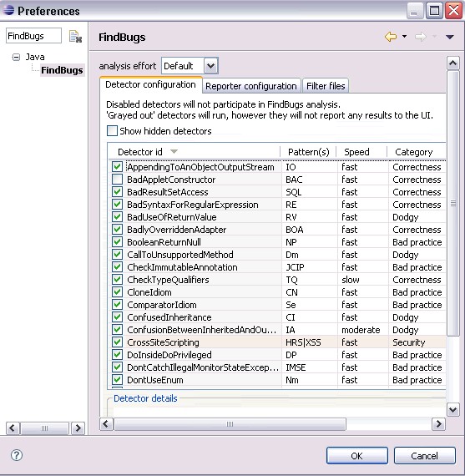Select the Detector configuration tab

tap(150, 84)
